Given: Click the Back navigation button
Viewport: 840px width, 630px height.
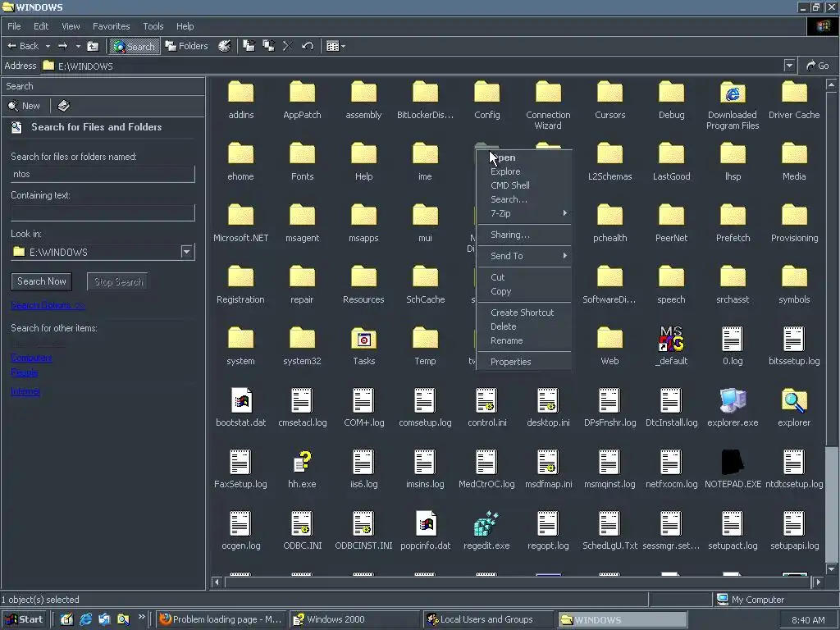Looking at the screenshot, I should pyautogui.click(x=22, y=46).
